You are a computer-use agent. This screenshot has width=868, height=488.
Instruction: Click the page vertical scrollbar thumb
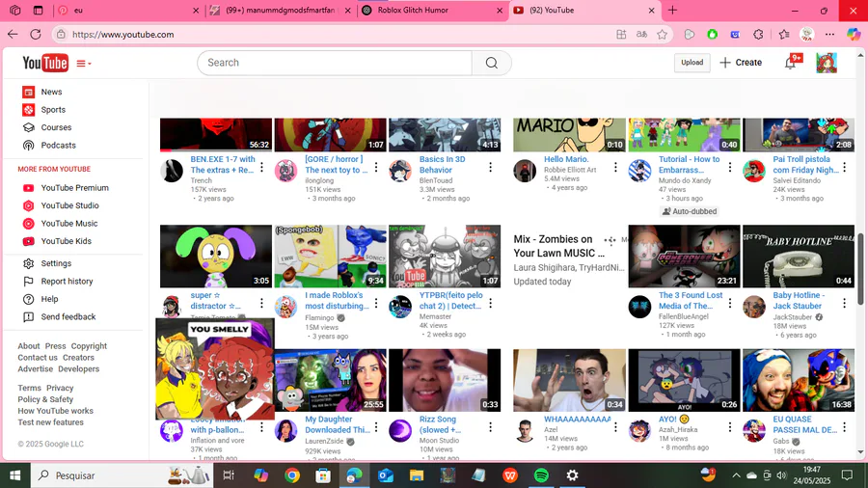[x=860, y=269]
